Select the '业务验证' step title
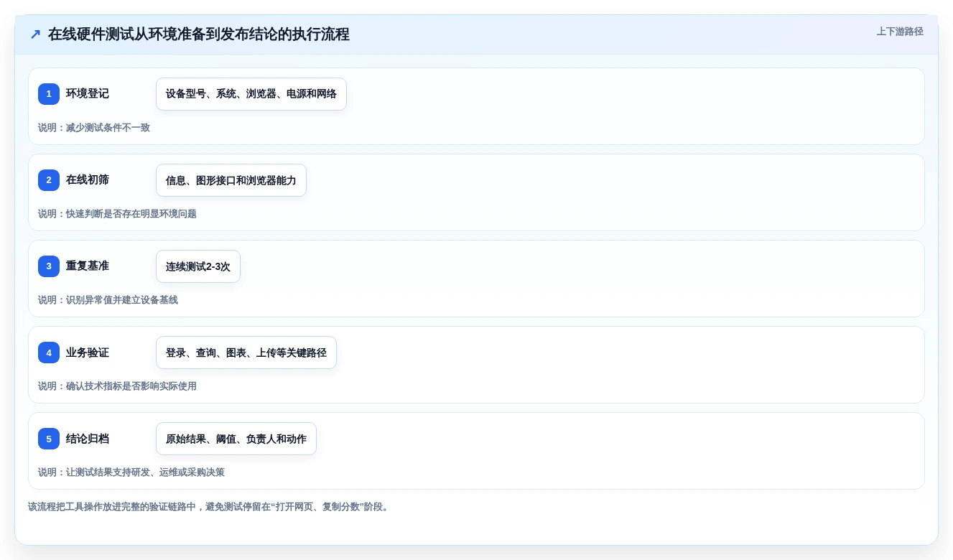 (x=88, y=353)
